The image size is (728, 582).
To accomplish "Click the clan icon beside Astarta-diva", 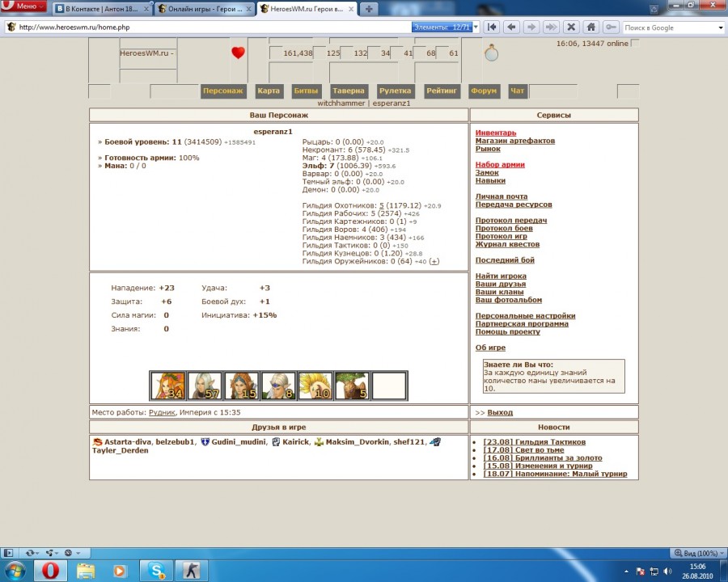I will pos(98,442).
